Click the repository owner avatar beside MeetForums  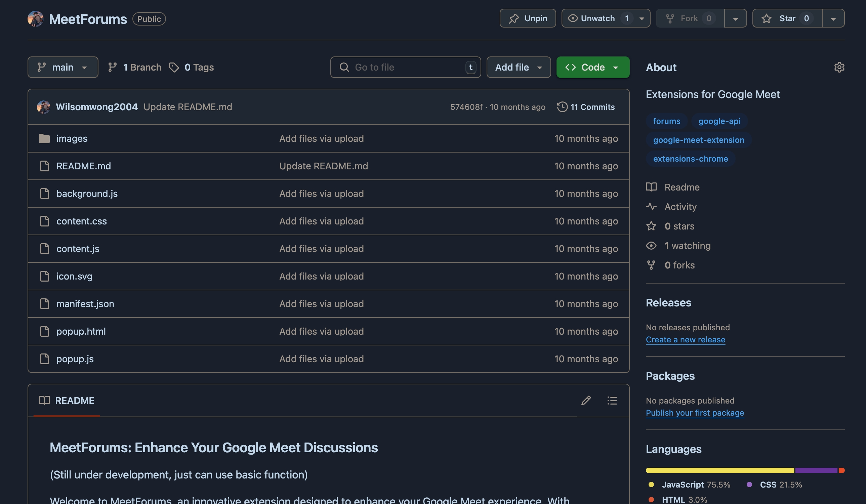[35, 18]
